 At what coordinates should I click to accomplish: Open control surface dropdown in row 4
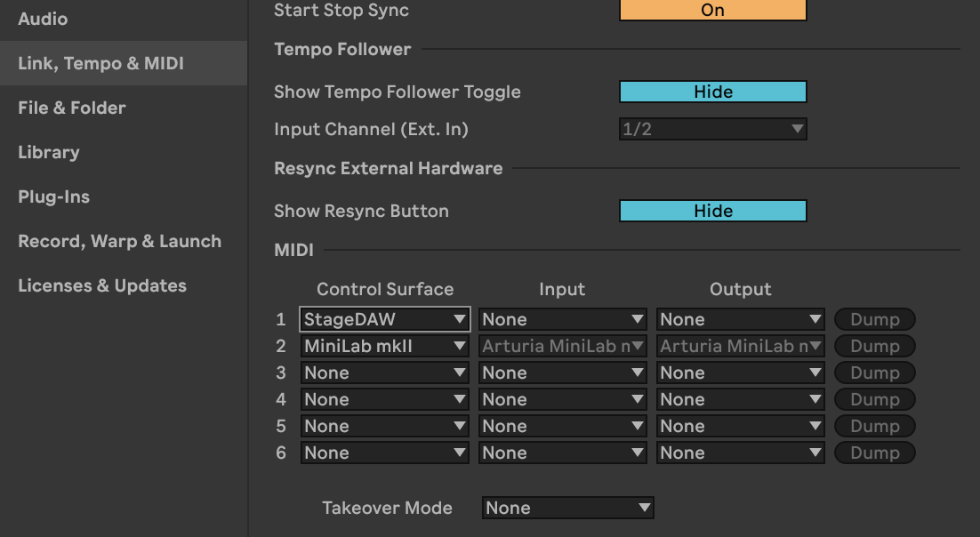tap(385, 399)
